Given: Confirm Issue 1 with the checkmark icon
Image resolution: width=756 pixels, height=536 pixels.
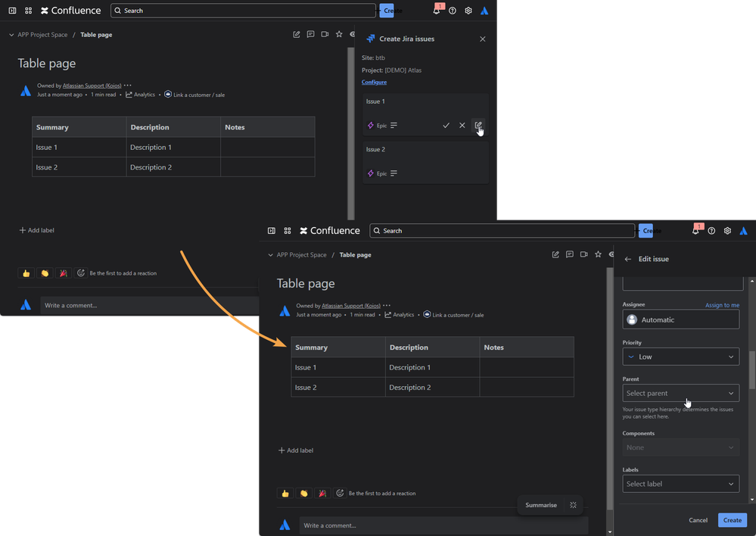Looking at the screenshot, I should [x=446, y=125].
